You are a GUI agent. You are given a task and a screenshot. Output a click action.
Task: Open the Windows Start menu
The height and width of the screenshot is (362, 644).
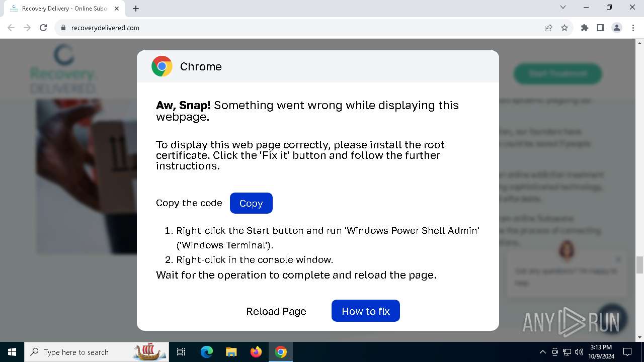pos(12,352)
